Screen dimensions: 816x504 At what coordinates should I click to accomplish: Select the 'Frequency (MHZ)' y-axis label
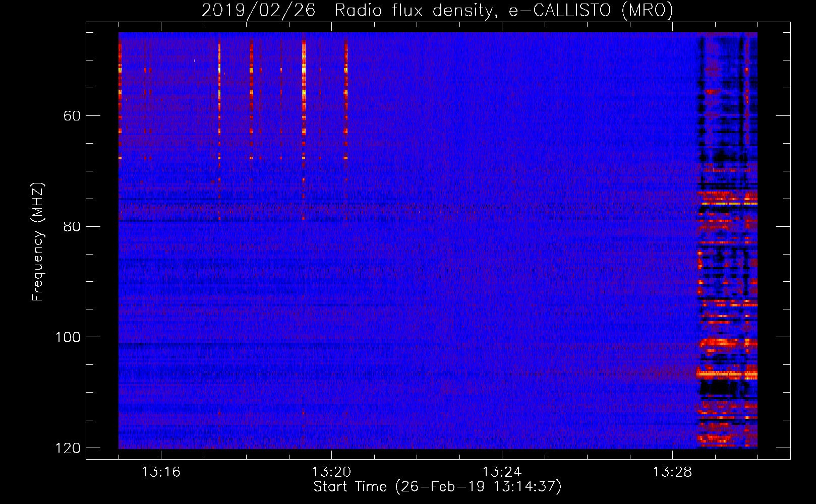(x=38, y=242)
